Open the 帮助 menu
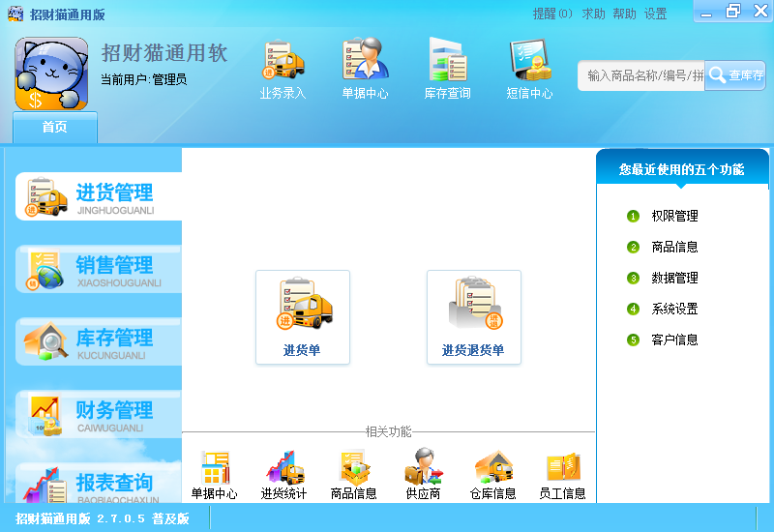This screenshot has width=774, height=532. click(624, 14)
